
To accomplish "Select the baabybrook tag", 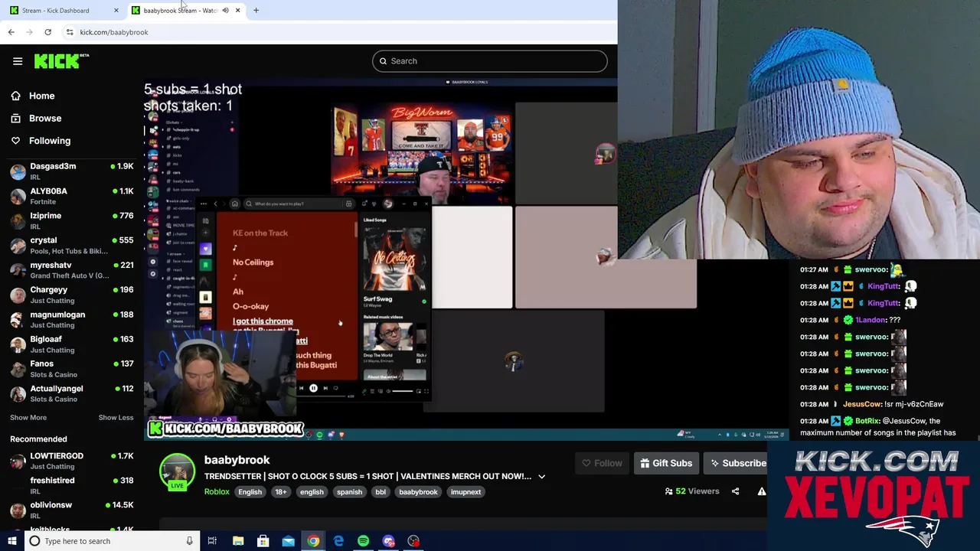I will point(418,492).
